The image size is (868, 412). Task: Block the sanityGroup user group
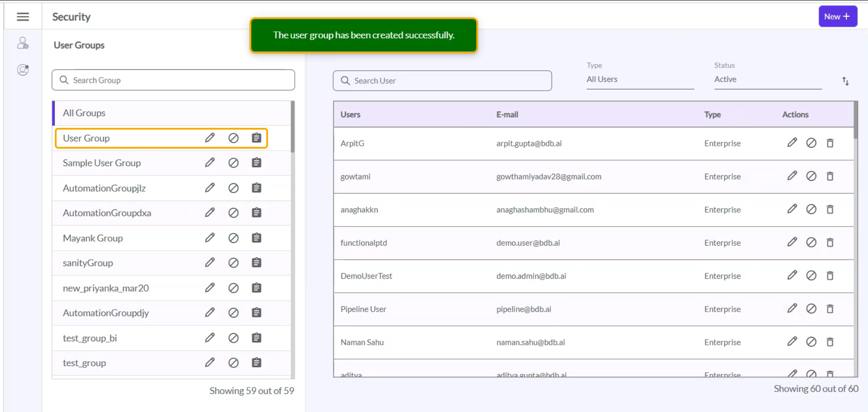click(x=233, y=263)
